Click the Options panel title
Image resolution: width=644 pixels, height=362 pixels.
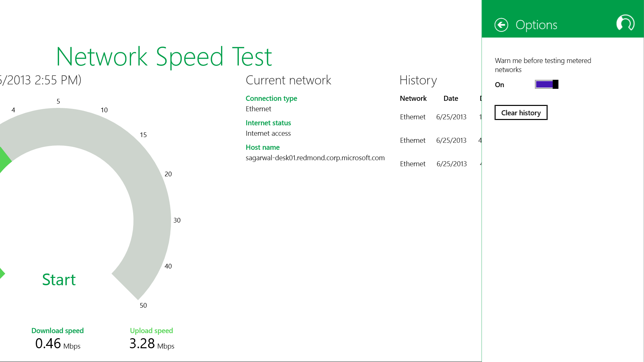536,25
